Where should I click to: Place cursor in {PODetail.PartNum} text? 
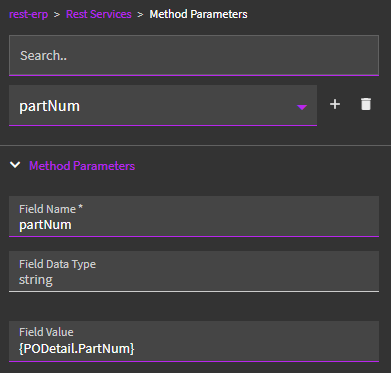coord(77,349)
